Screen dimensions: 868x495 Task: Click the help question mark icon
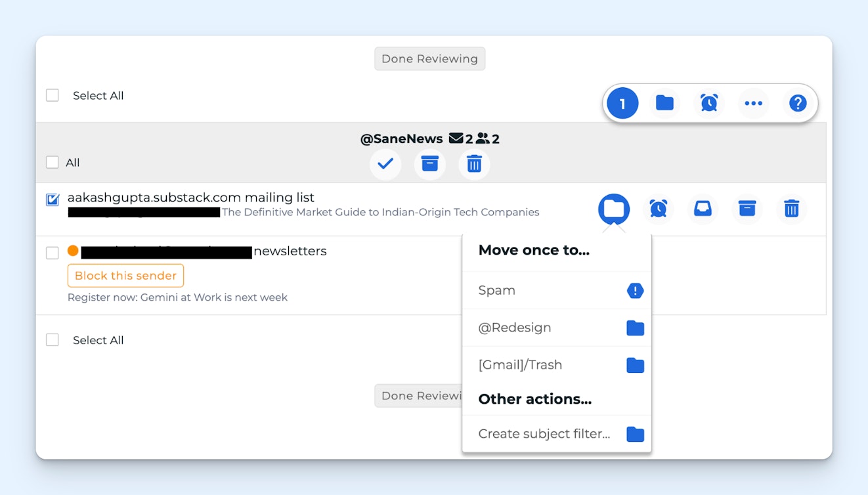pos(797,103)
